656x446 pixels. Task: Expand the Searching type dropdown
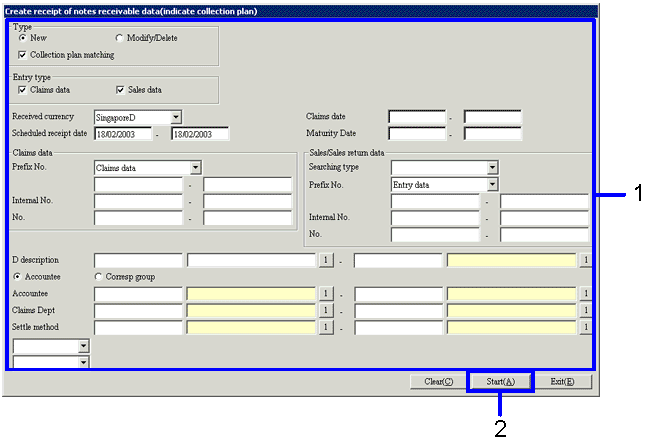coord(492,168)
